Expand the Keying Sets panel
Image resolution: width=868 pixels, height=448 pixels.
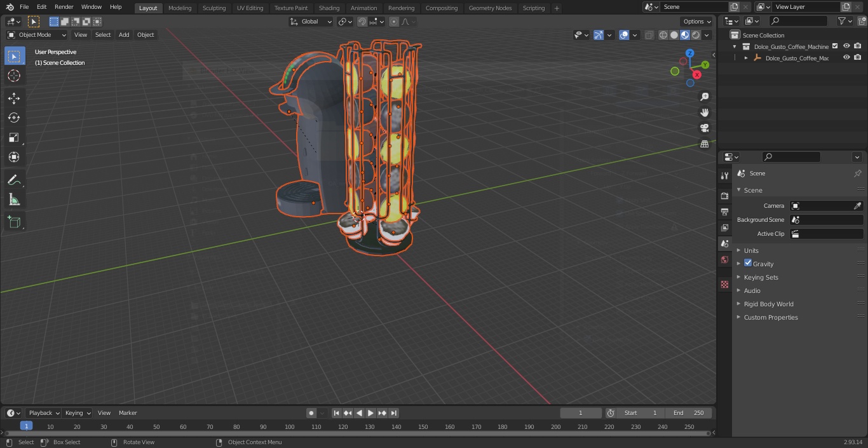[x=761, y=277]
